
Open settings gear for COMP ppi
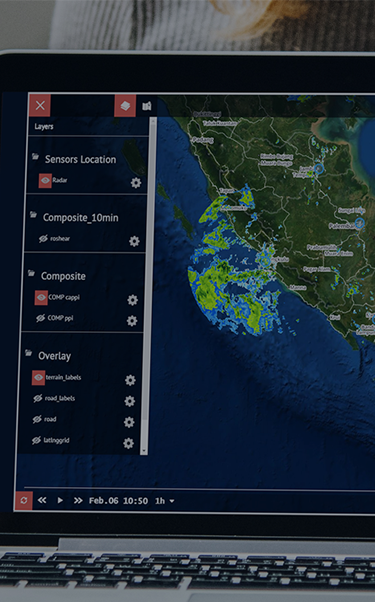[132, 320]
